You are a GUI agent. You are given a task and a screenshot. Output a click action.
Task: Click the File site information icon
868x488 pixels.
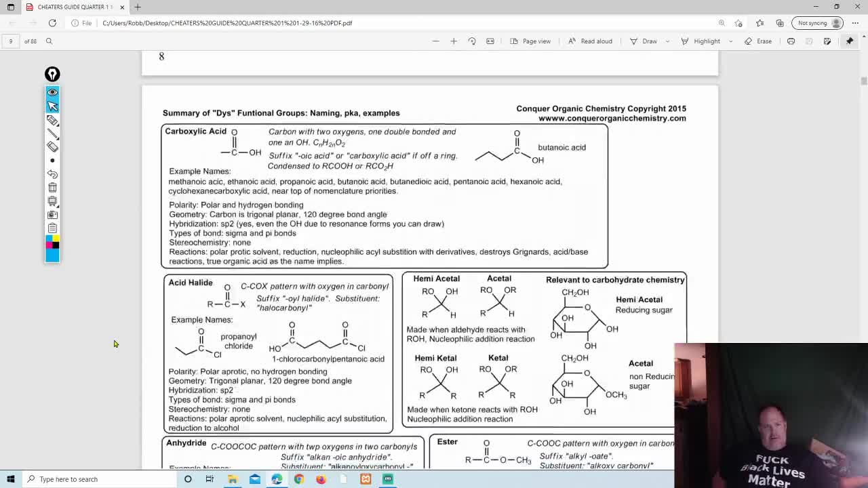pyautogui.click(x=81, y=23)
